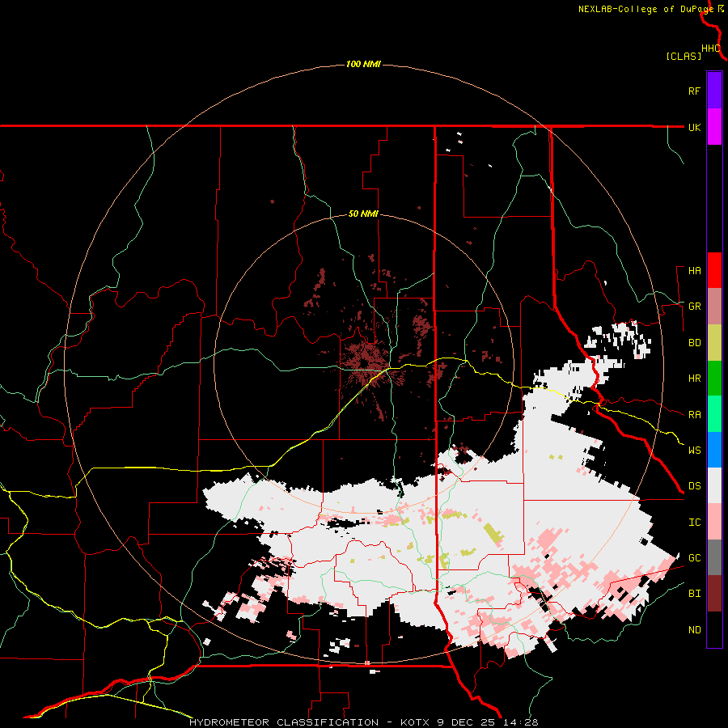The width and height of the screenshot is (728, 728).
Task: Click the DS legend label
Action: click(695, 486)
